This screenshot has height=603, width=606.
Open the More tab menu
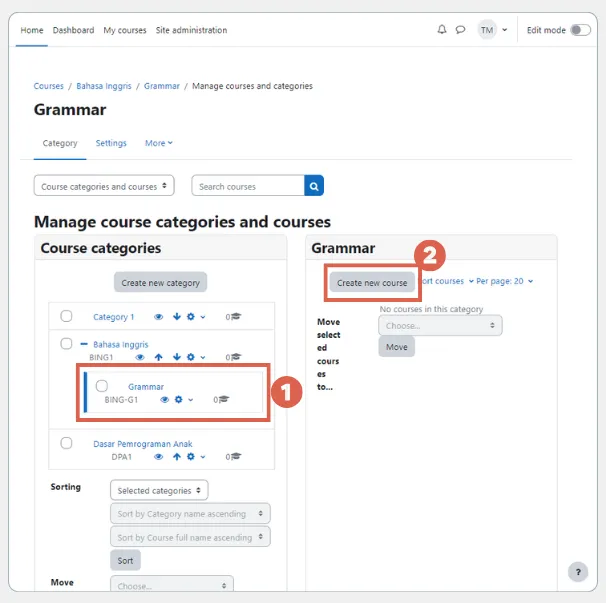[x=158, y=143]
